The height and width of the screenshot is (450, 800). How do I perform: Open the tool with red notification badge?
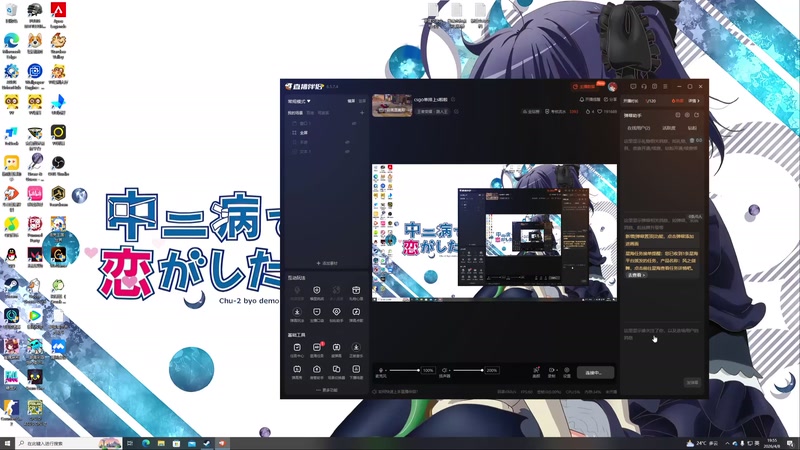[x=317, y=350]
